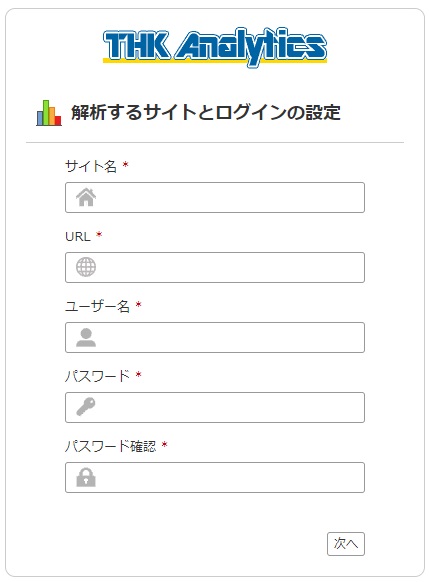Click the colorful bar chart icon
429x582 pixels.
49,113
